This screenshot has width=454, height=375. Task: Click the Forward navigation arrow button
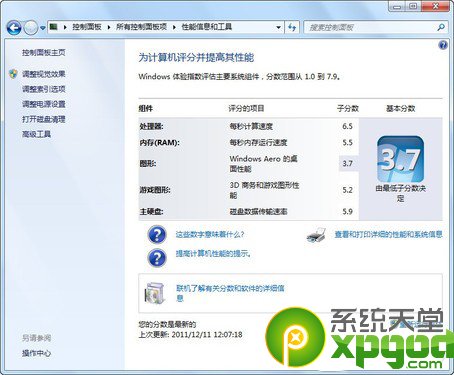(x=31, y=27)
